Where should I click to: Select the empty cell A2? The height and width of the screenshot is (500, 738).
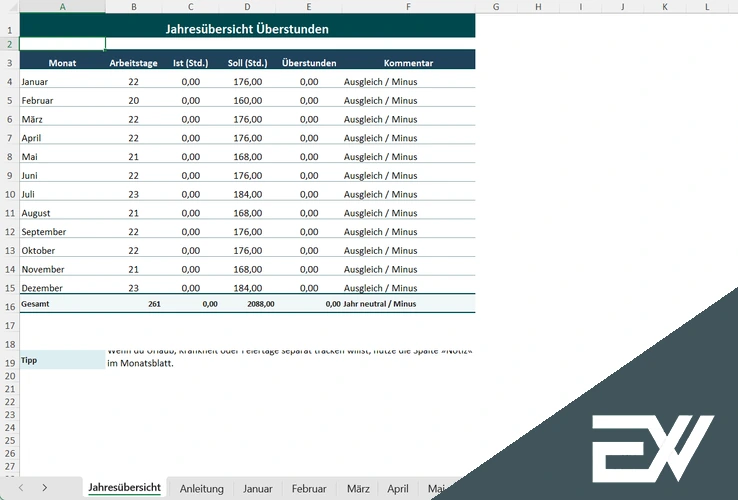pos(63,44)
